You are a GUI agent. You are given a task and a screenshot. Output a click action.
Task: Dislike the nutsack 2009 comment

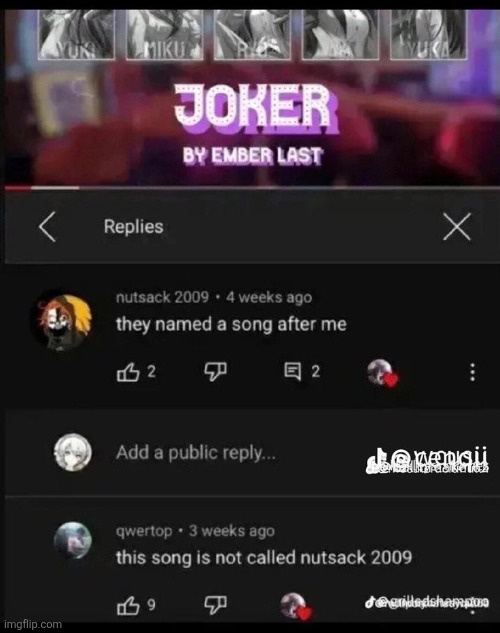click(x=215, y=371)
